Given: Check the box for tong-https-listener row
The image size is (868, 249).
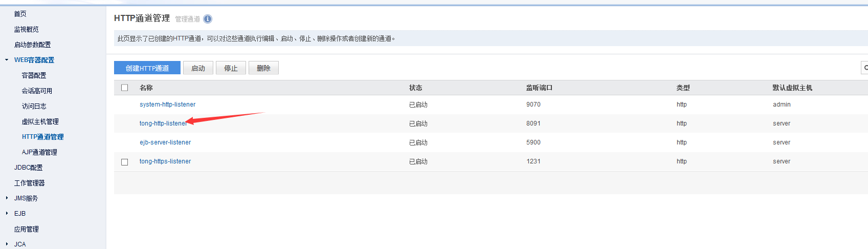Looking at the screenshot, I should pyautogui.click(x=124, y=162).
